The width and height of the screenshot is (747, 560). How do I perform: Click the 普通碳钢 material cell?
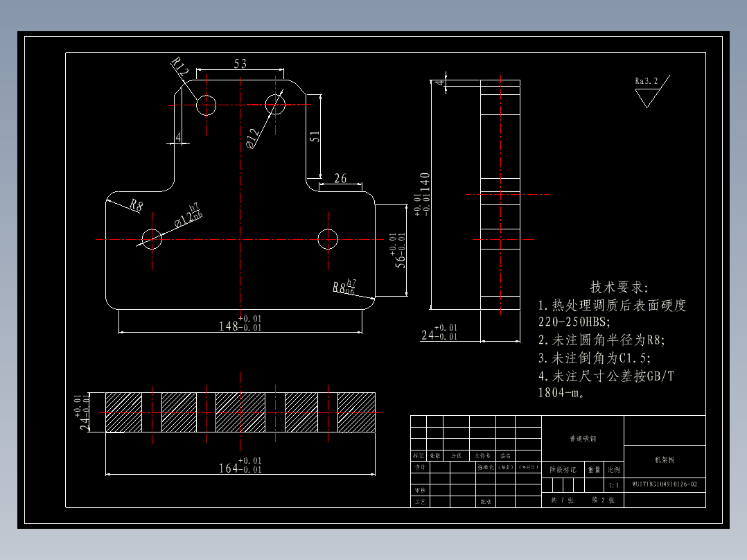click(583, 439)
